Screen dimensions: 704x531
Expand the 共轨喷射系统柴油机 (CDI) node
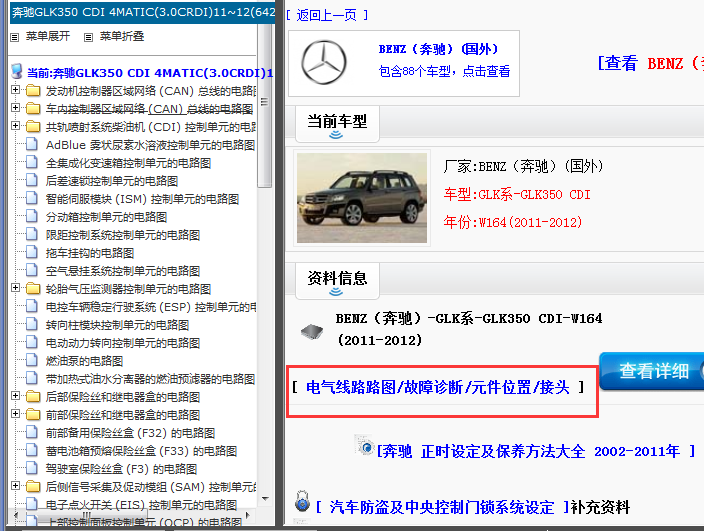pyautogui.click(x=15, y=126)
